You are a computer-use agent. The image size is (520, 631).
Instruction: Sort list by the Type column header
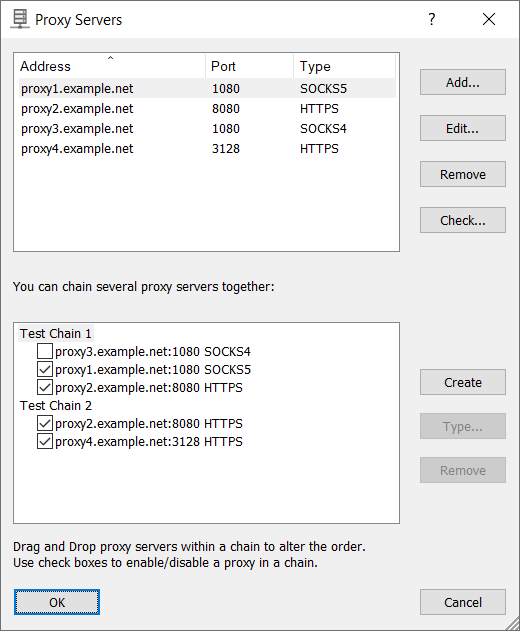point(345,66)
